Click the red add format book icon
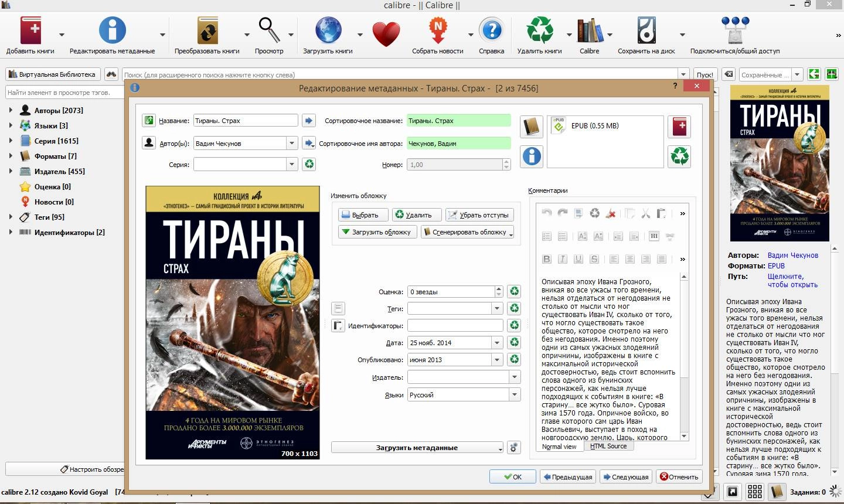Image resolution: width=844 pixels, height=504 pixels. (680, 127)
